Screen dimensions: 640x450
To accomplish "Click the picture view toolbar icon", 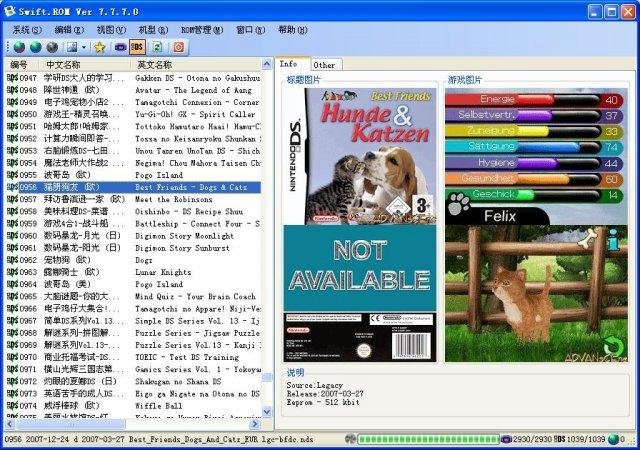I will click(72, 47).
